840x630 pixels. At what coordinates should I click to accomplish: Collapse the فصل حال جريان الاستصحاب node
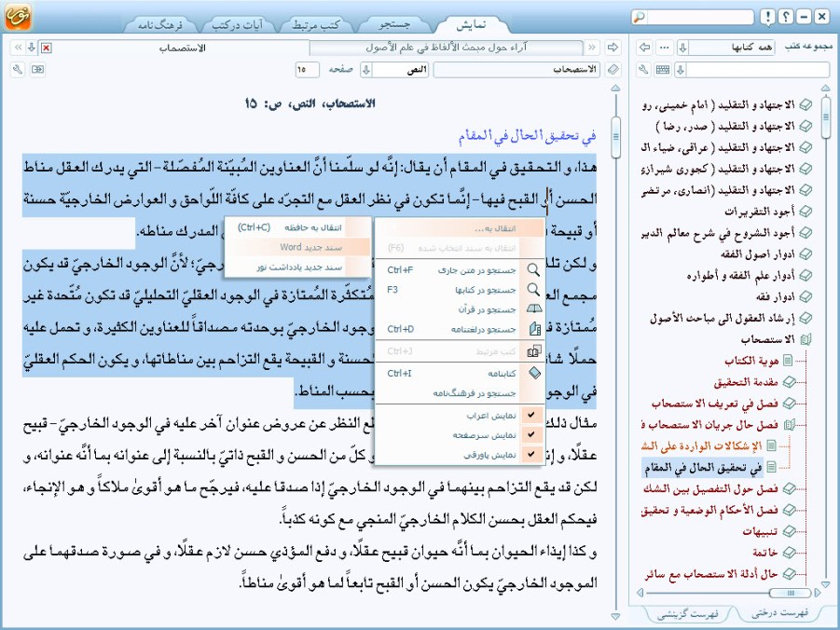coord(789,425)
